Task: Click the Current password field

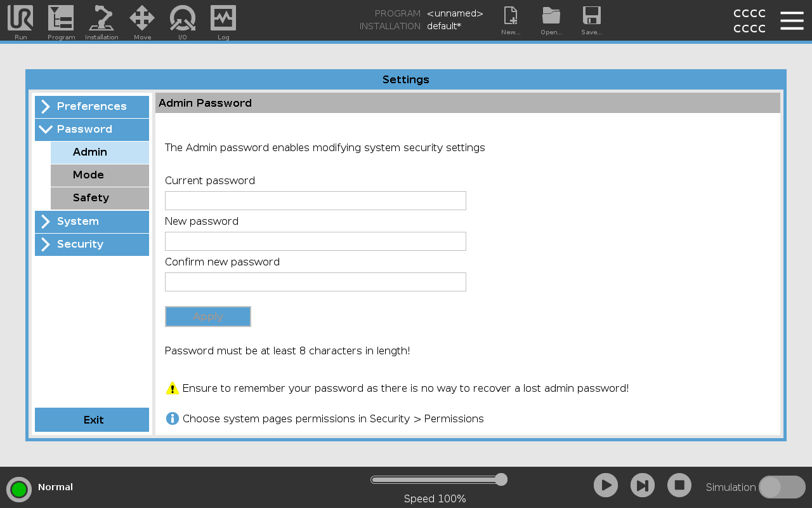Action: 315,200
